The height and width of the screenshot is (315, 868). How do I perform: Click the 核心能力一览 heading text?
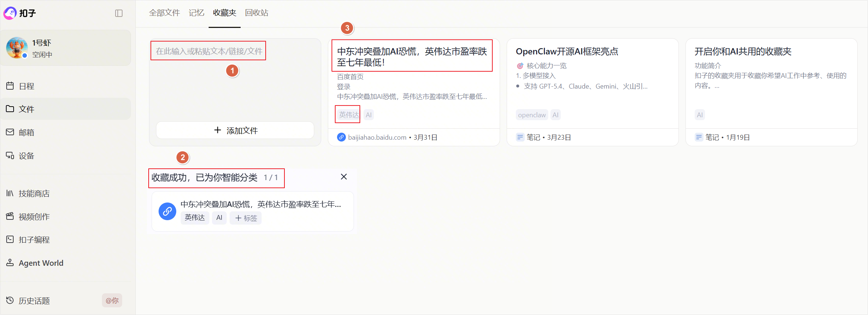coord(547,66)
